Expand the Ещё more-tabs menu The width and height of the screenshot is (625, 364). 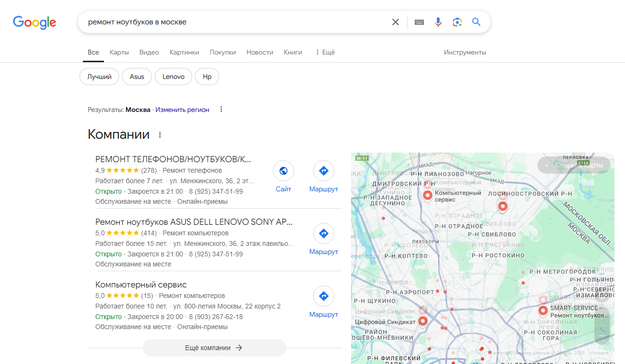(325, 52)
